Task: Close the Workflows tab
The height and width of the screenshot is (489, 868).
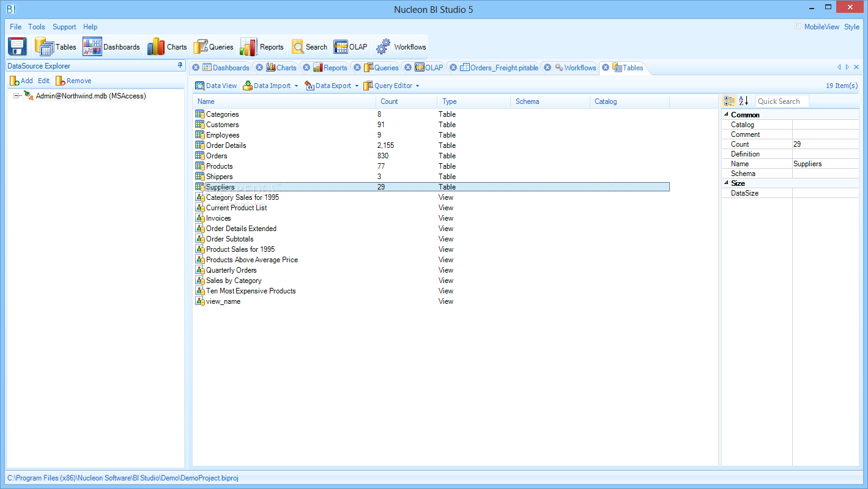Action: 547,68
